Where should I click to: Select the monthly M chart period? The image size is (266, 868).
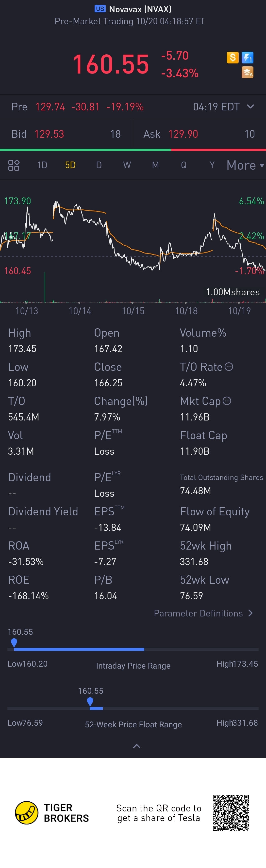coord(155,165)
